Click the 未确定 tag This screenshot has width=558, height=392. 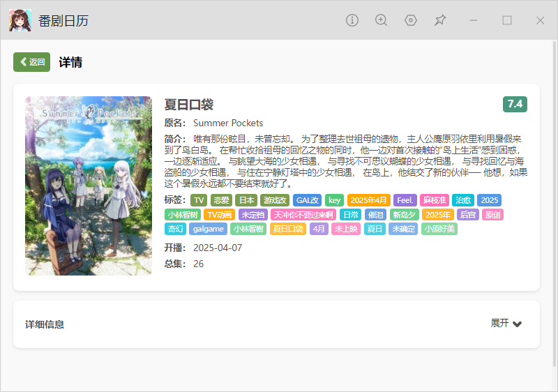(403, 229)
